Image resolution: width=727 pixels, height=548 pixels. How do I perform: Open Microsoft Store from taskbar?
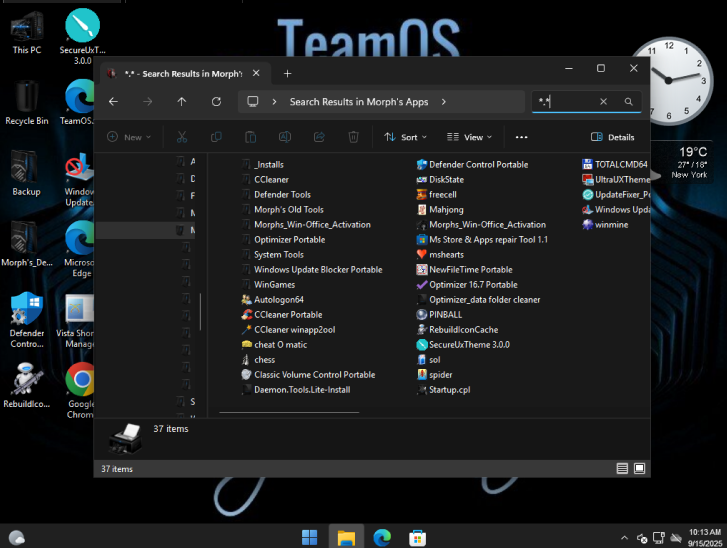pyautogui.click(x=417, y=538)
